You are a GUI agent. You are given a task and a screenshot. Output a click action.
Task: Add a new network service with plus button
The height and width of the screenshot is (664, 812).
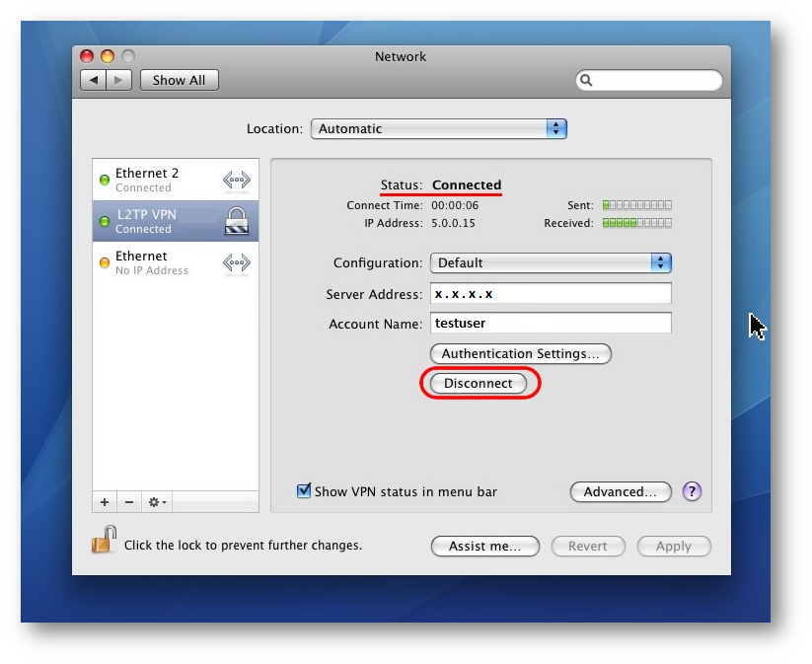click(x=105, y=502)
